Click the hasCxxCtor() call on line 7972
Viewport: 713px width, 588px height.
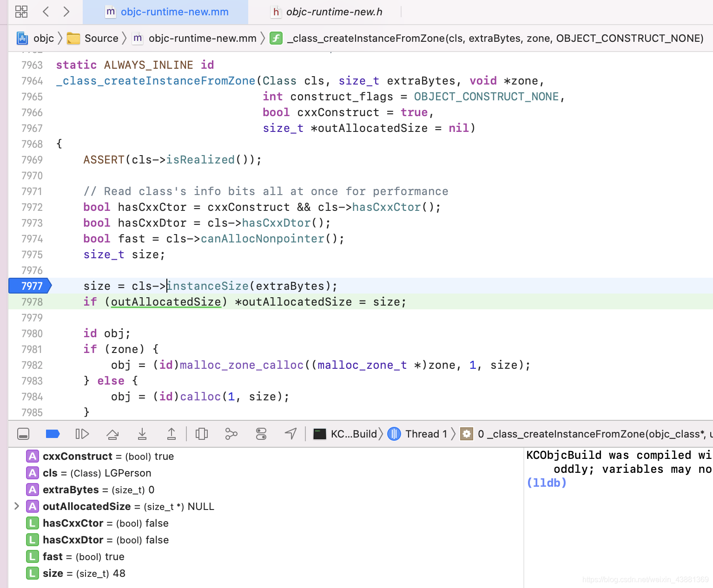(386, 207)
